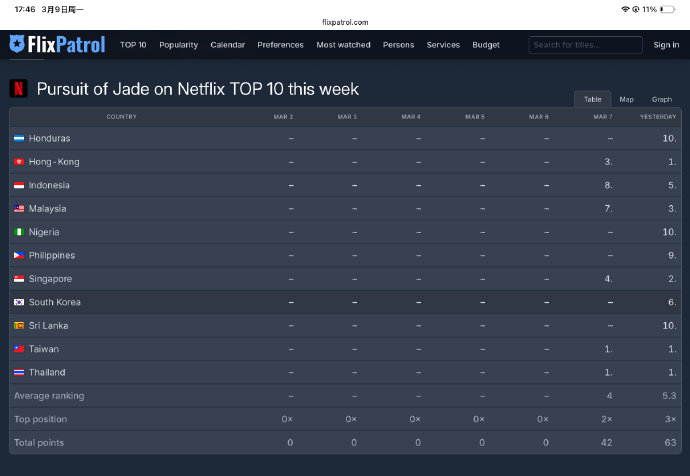
Task: Click the MAR 2 column header
Action: click(283, 117)
